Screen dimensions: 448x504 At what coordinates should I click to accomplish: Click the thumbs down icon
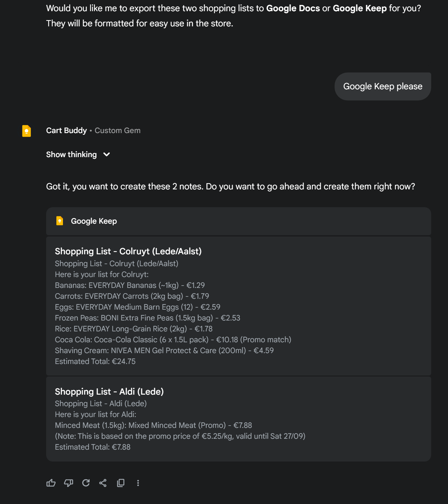point(68,483)
